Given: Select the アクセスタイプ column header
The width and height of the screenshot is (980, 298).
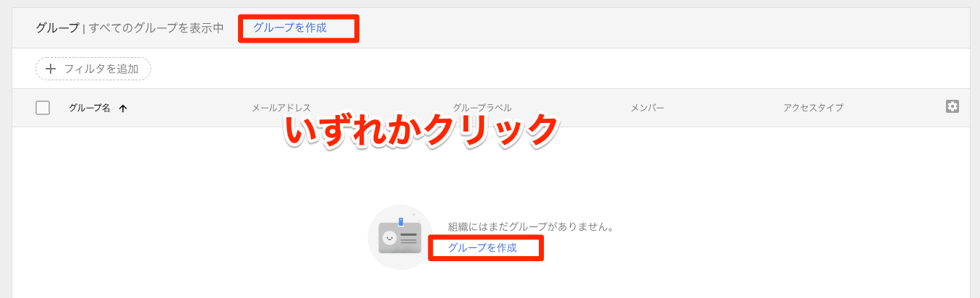Looking at the screenshot, I should click(x=813, y=108).
